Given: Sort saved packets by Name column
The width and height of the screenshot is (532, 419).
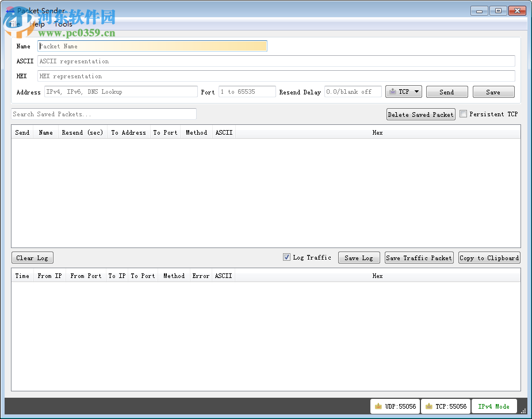Looking at the screenshot, I should point(46,132).
